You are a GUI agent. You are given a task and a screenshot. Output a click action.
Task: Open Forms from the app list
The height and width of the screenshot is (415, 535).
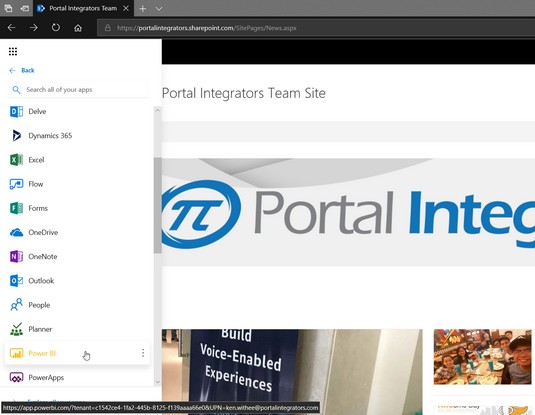click(77, 208)
